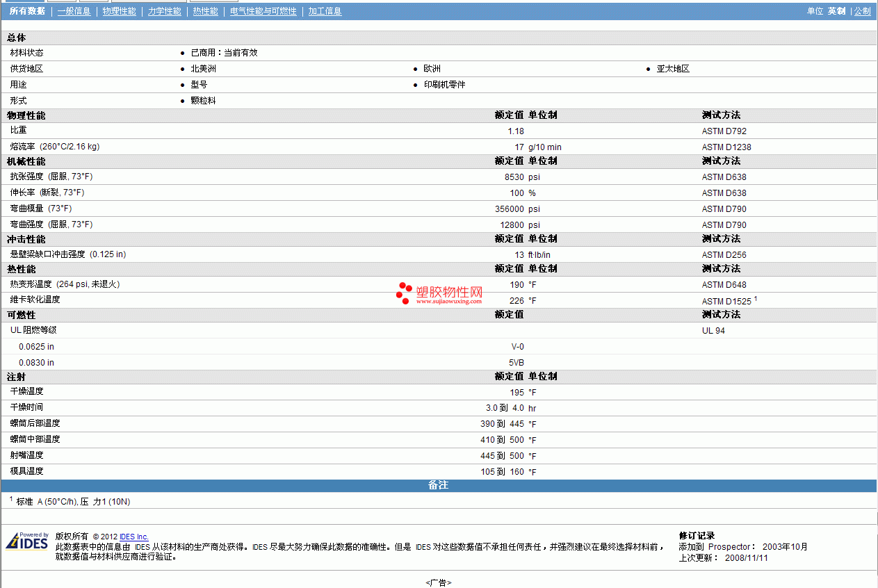The width and height of the screenshot is (878, 588).
Task: Switch units to 公制
Action: pos(863,11)
